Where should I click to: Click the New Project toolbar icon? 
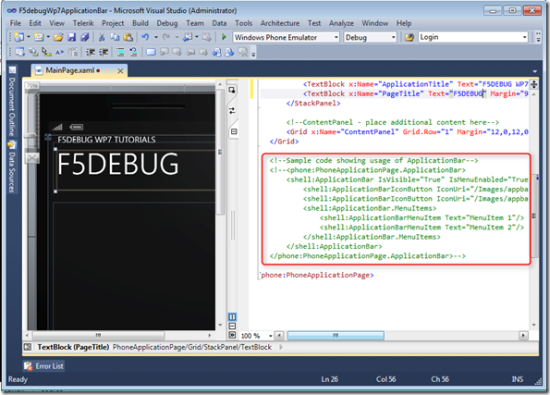tap(19, 37)
